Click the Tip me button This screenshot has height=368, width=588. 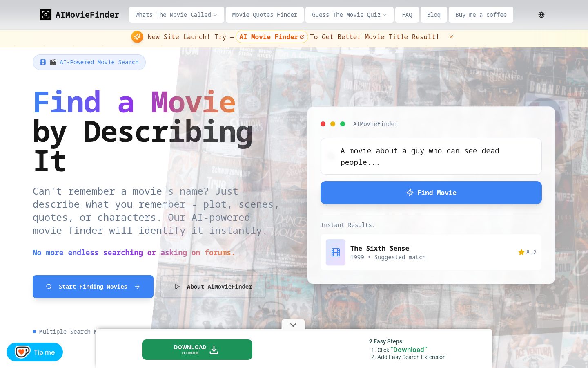pos(35,352)
